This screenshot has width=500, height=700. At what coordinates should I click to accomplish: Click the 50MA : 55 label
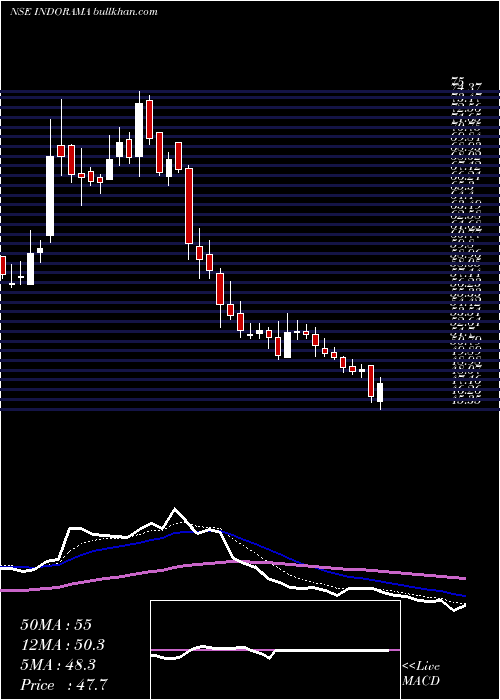pos(56,625)
